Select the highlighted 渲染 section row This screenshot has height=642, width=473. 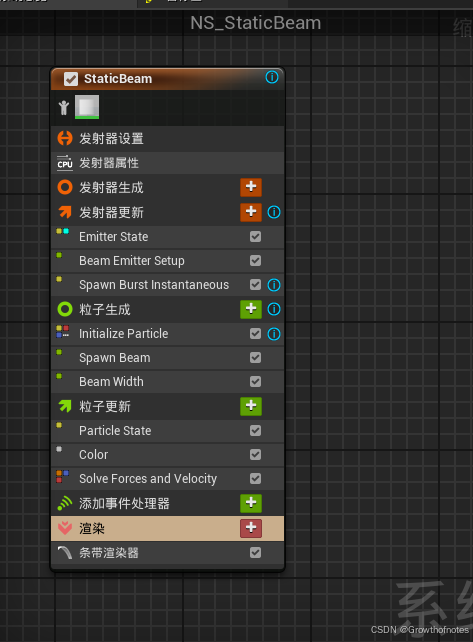pos(167,528)
